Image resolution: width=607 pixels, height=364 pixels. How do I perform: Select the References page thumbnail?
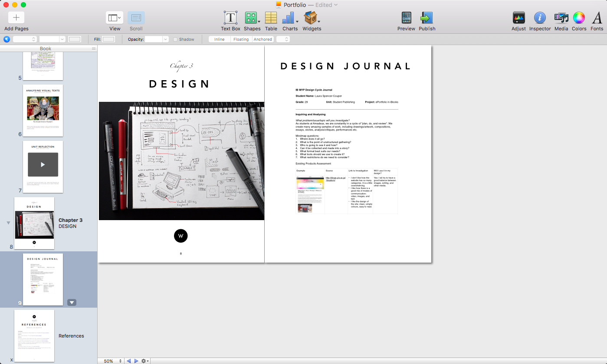[34, 336]
